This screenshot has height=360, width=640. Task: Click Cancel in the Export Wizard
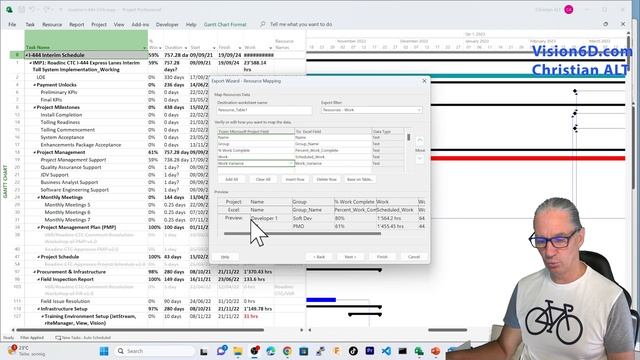[x=413, y=257]
